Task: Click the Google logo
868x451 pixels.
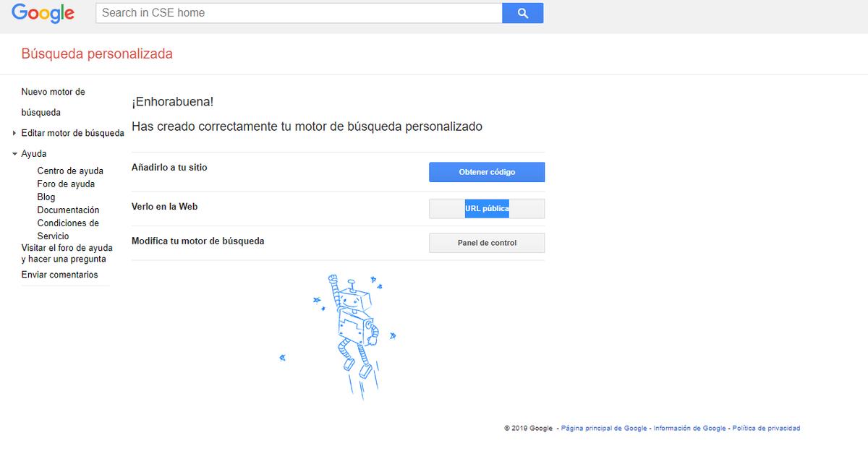Action: (x=43, y=13)
